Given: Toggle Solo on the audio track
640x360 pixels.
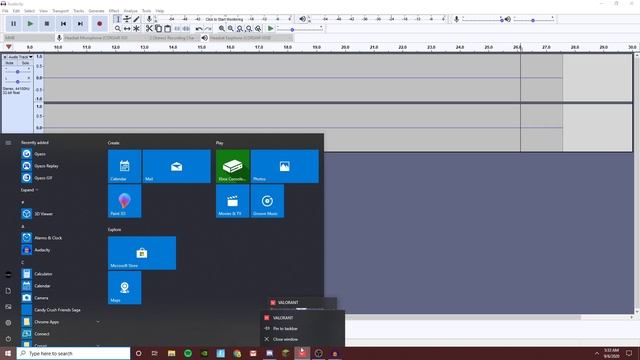Looking at the screenshot, I should [x=25, y=63].
